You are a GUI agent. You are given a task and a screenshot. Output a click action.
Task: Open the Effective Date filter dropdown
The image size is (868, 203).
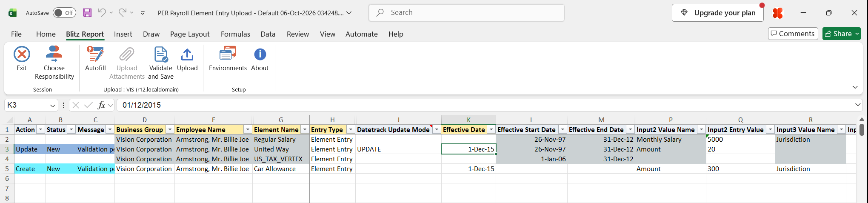491,129
